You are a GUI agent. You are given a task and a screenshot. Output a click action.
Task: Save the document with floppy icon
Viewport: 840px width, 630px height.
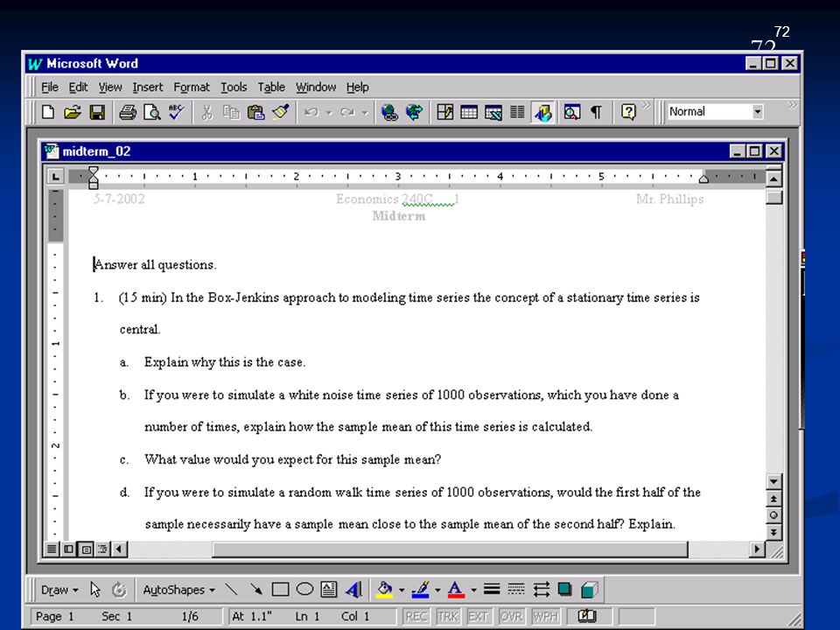(97, 112)
